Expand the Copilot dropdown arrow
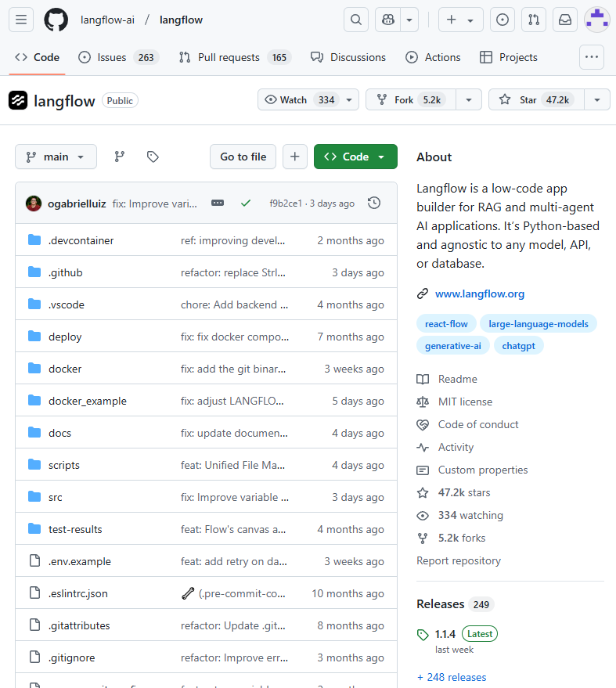The height and width of the screenshot is (688, 616). [x=409, y=20]
